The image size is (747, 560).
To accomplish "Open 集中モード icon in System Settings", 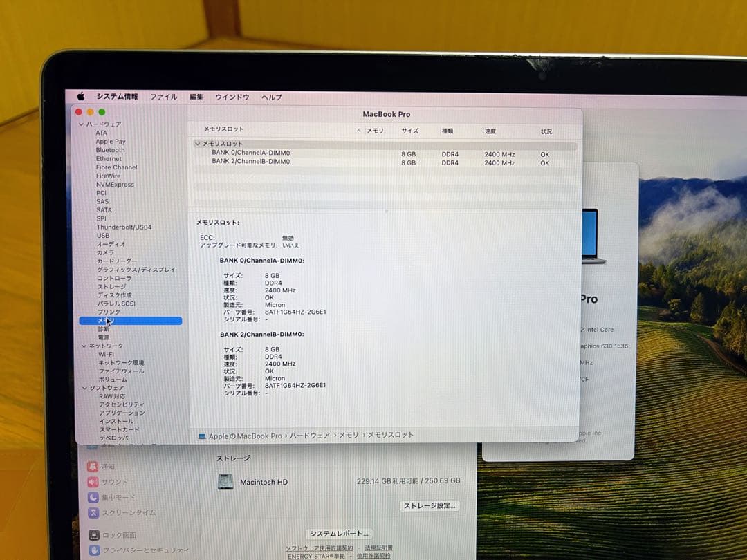I will (93, 497).
